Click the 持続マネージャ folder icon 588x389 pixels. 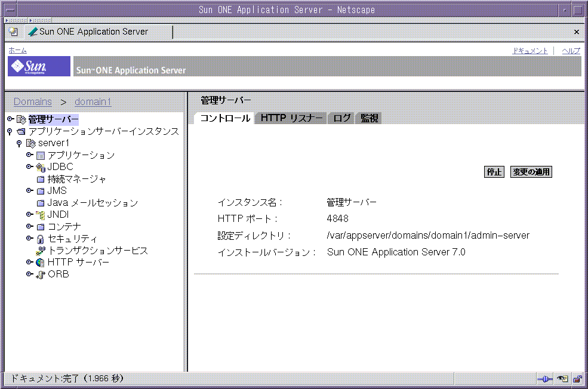39,178
